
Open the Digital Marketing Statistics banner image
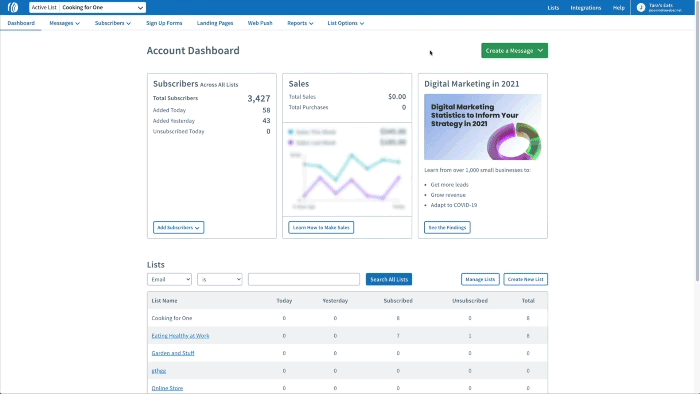pyautogui.click(x=483, y=127)
